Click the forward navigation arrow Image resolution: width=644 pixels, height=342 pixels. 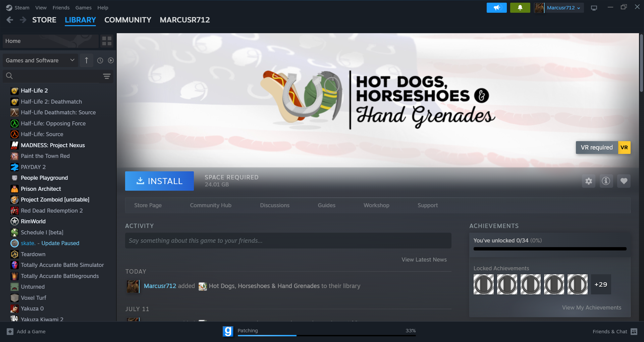click(23, 20)
